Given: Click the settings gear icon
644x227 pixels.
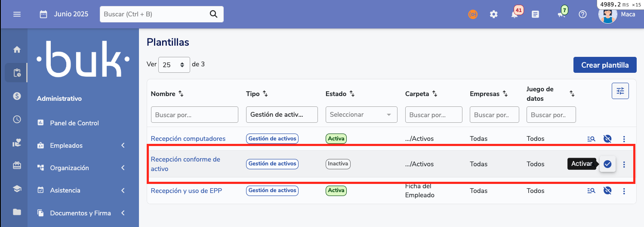Looking at the screenshot, I should (493, 14).
